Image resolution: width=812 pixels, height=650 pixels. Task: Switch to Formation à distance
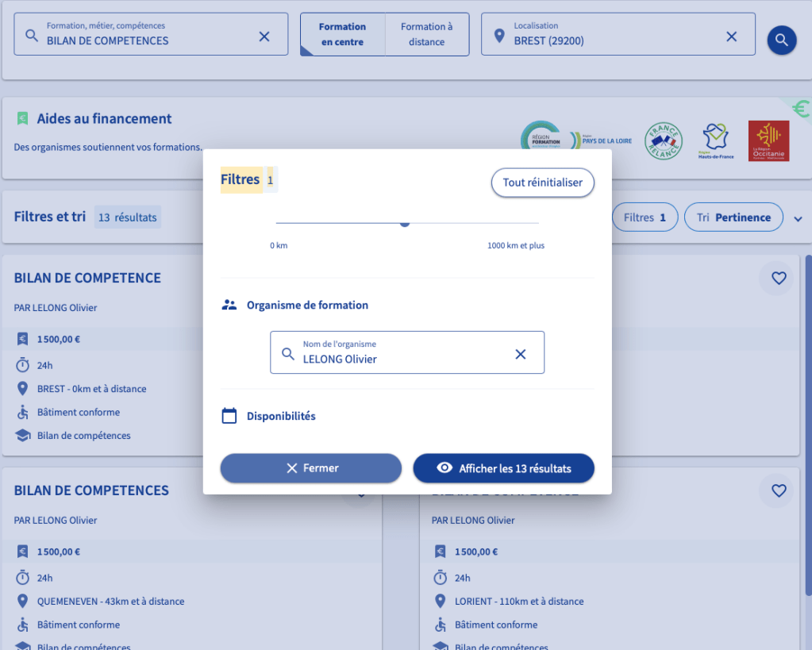pyautogui.click(x=427, y=34)
